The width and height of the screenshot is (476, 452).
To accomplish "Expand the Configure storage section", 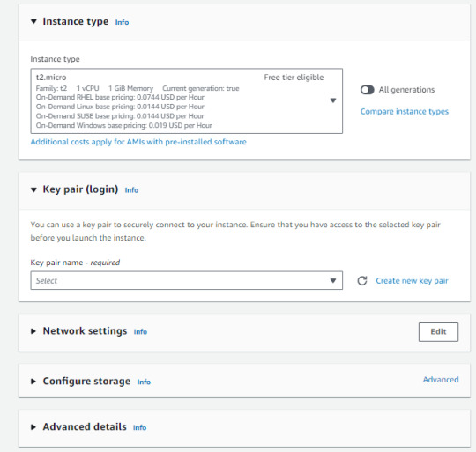I will [33, 382].
